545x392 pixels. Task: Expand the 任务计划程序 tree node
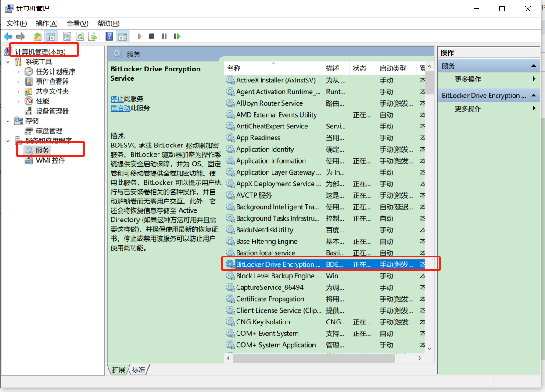click(18, 71)
